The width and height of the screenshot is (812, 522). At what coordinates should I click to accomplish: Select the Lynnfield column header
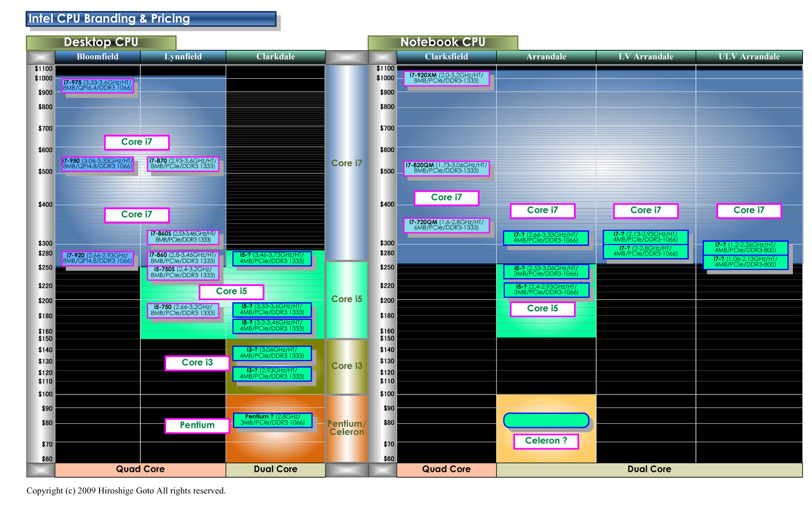point(183,57)
